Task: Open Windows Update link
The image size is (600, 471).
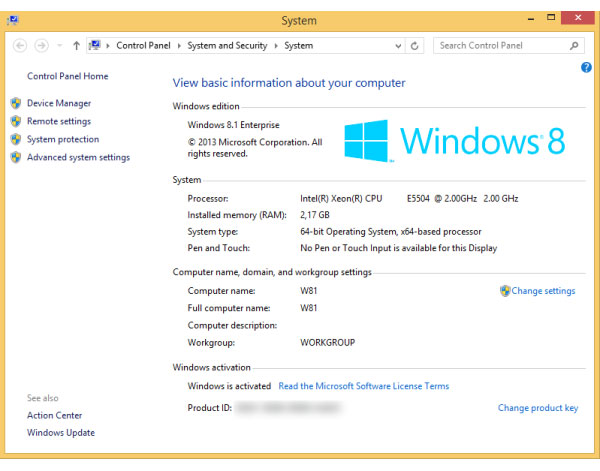Action: (61, 433)
